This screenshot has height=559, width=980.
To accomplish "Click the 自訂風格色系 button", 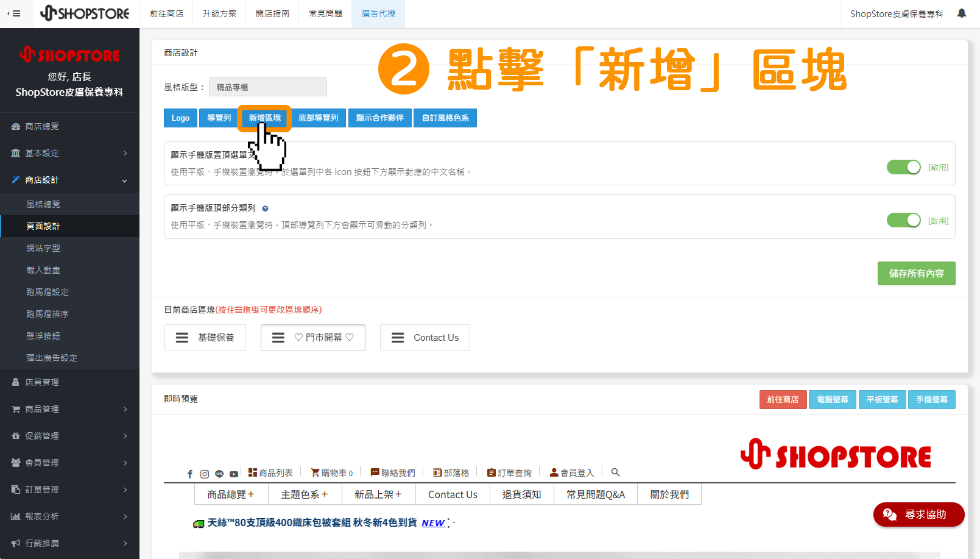I will [x=445, y=118].
